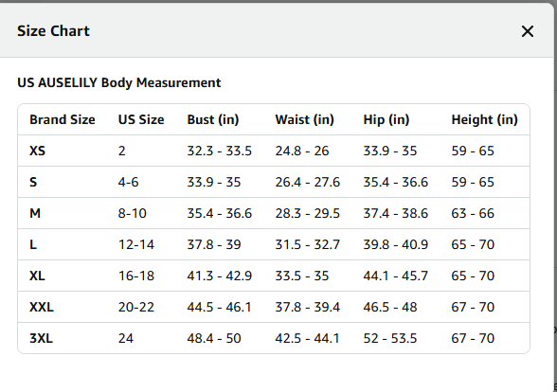Close the Size Chart dialog

[528, 31]
